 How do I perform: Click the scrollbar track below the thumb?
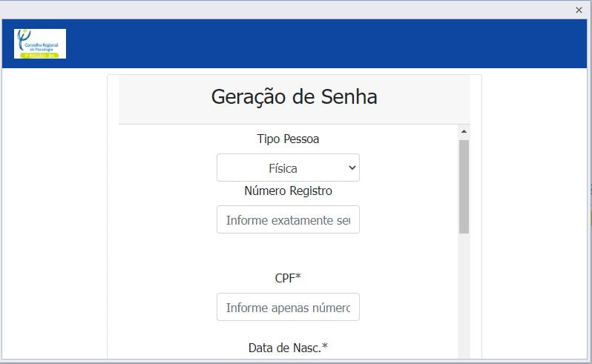[x=464, y=297]
